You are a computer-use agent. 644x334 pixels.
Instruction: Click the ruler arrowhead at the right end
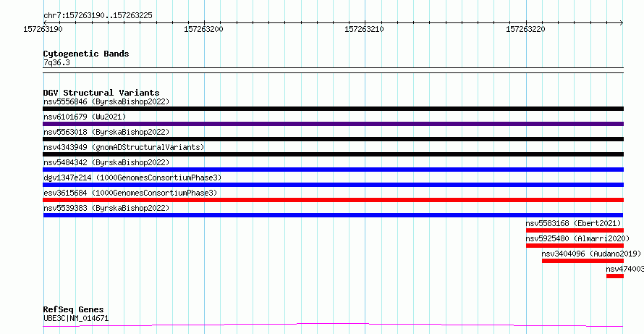(622, 23)
